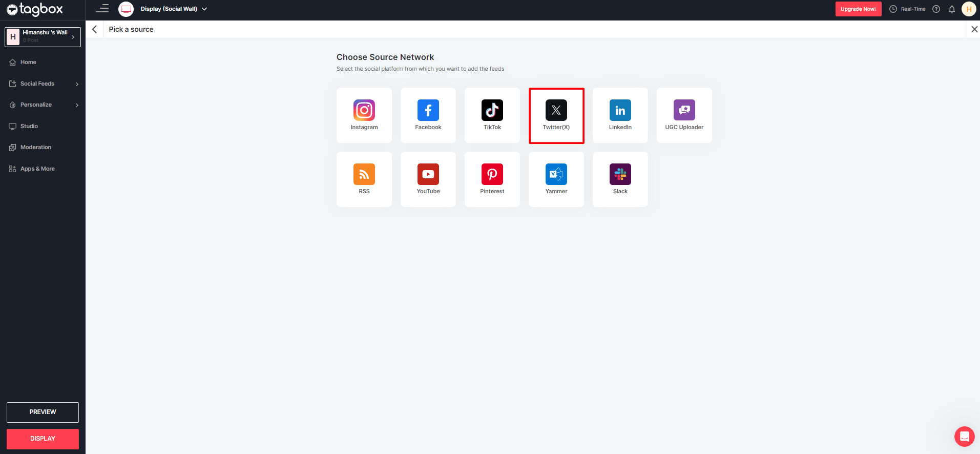
Task: Open the Moderation menu item
Action: click(x=36, y=148)
